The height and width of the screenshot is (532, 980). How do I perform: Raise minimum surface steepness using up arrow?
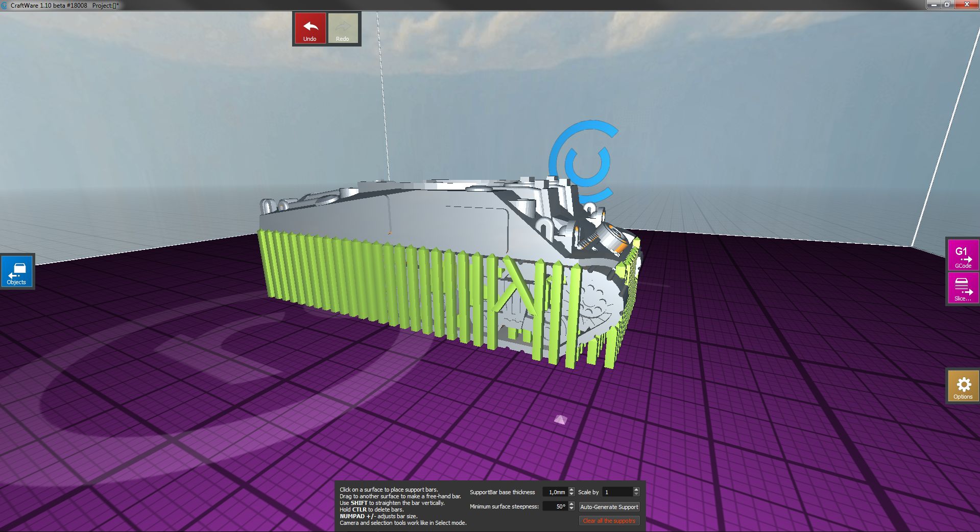click(571, 504)
